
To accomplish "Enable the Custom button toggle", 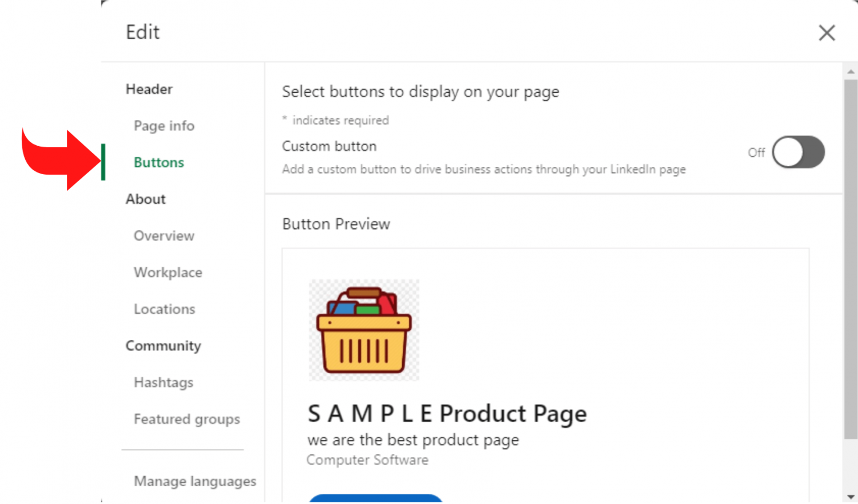I will [798, 152].
